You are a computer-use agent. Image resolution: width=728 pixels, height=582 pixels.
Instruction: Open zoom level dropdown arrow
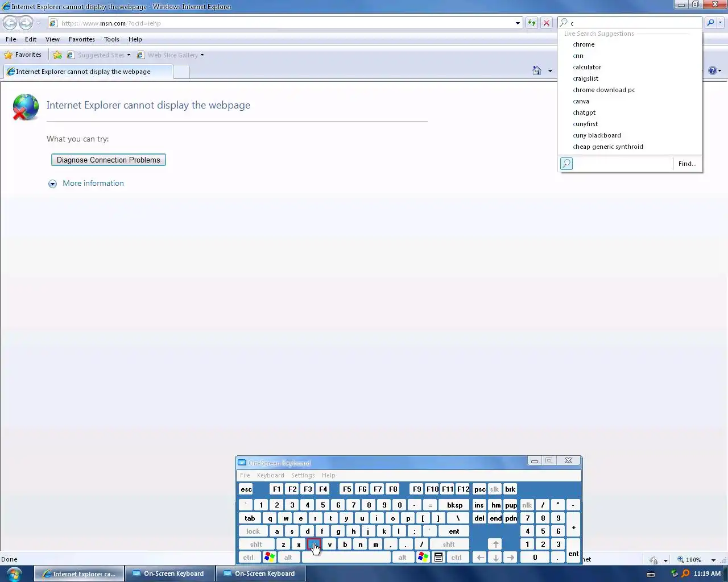coord(713,560)
